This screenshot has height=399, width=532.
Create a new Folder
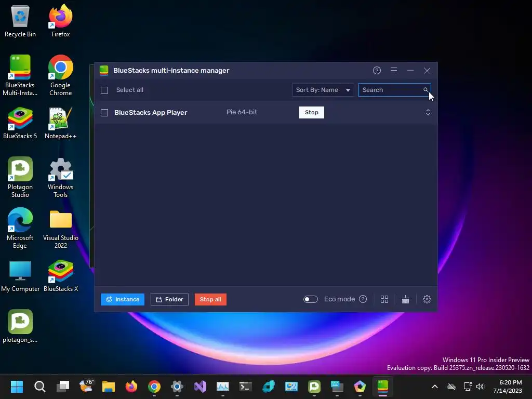pyautogui.click(x=169, y=299)
